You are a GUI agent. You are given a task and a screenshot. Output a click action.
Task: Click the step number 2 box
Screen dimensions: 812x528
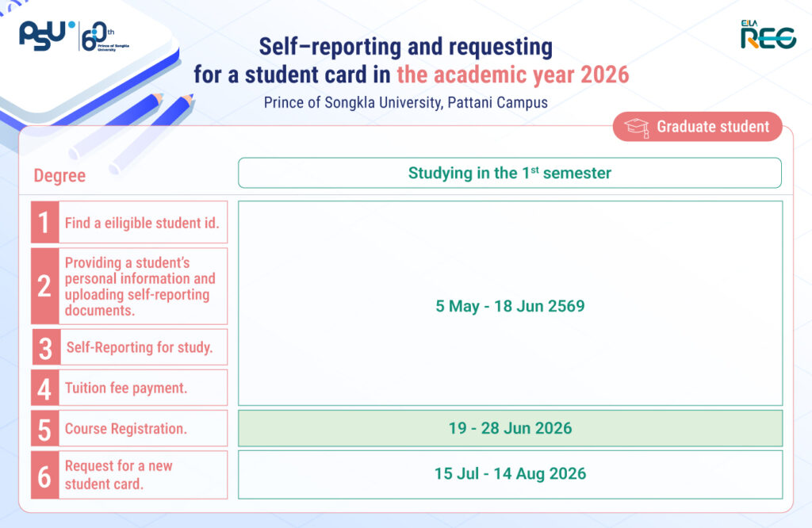pos(44,286)
